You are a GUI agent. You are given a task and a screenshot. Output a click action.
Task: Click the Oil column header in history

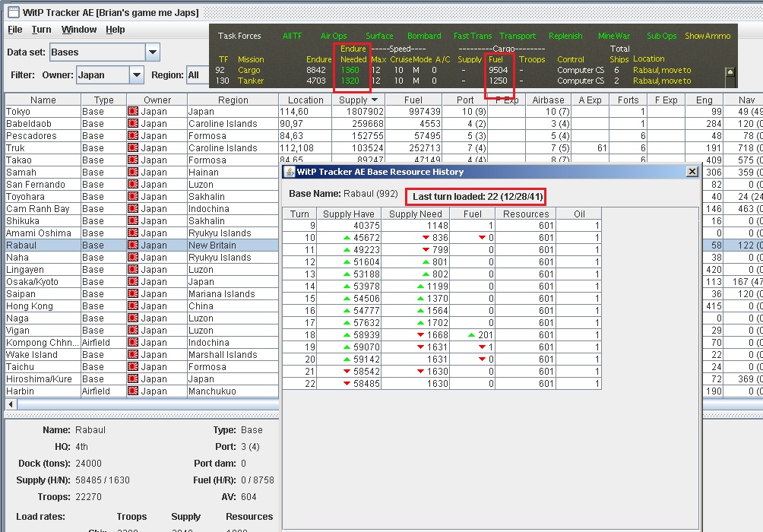(579, 214)
